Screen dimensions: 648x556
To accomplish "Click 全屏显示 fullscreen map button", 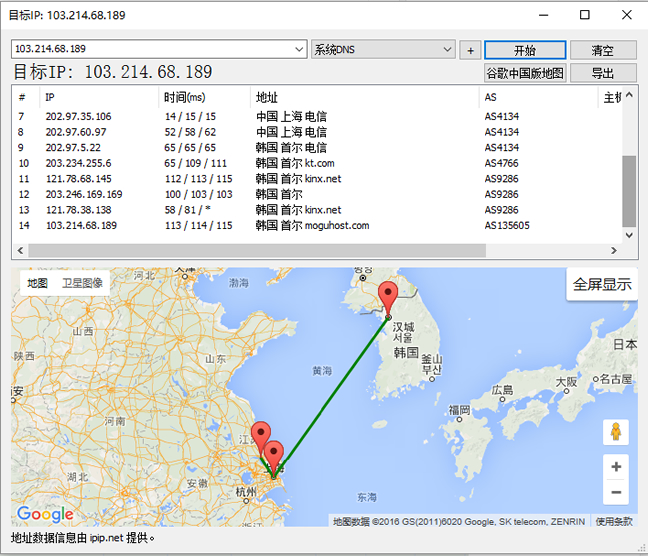I will pos(602,284).
